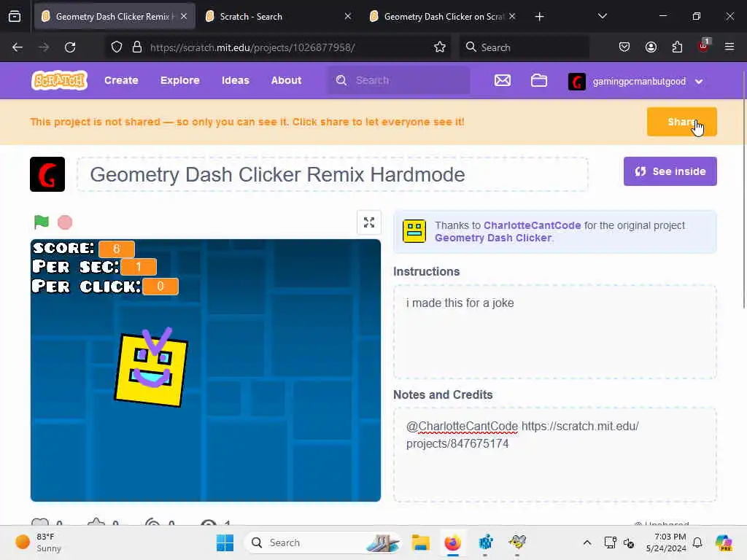Open Copilot icon in taskbar
Screen dimensions: 747x560
(723, 542)
